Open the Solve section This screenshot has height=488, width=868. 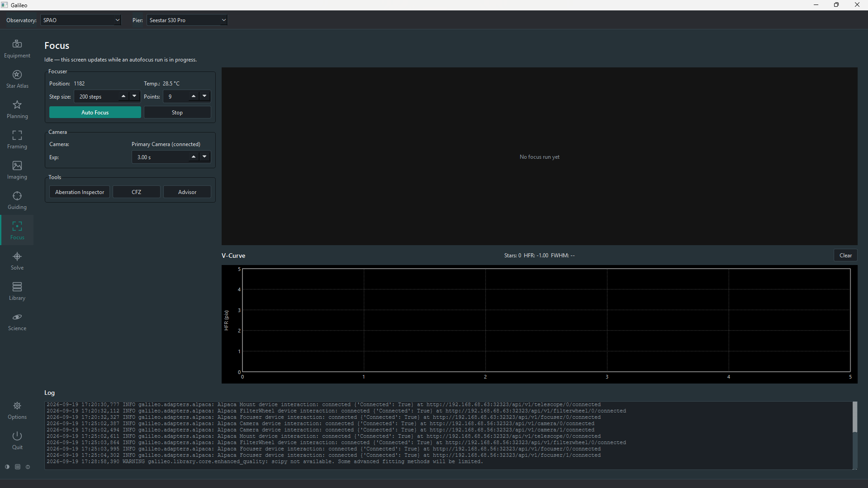17,261
